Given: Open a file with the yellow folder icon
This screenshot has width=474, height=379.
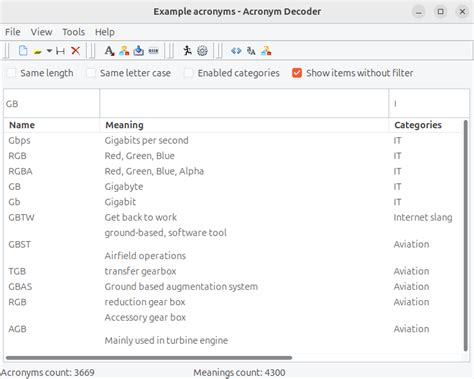Looking at the screenshot, I should pyautogui.click(x=37, y=51).
